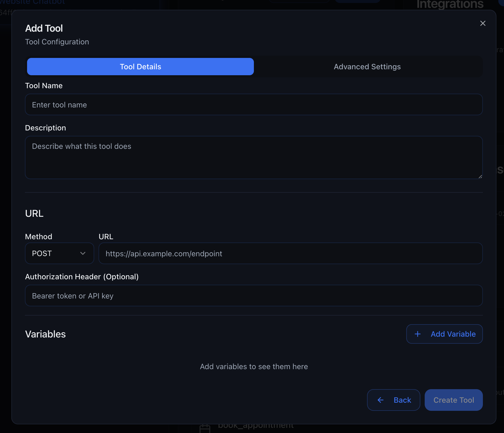Focus the Bearer token or API key field

(254, 296)
